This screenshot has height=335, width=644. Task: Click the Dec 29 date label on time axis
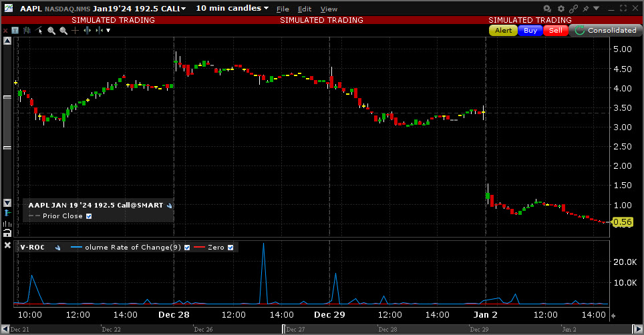coord(329,315)
